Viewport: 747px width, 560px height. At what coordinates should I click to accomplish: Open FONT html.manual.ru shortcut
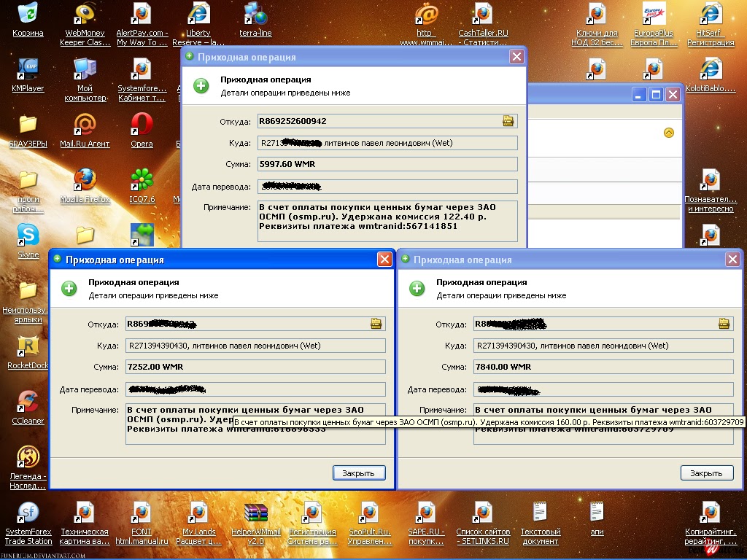142,524
